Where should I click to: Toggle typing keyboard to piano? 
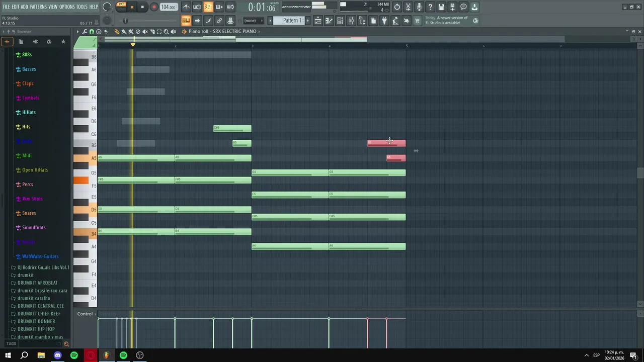tap(186, 21)
